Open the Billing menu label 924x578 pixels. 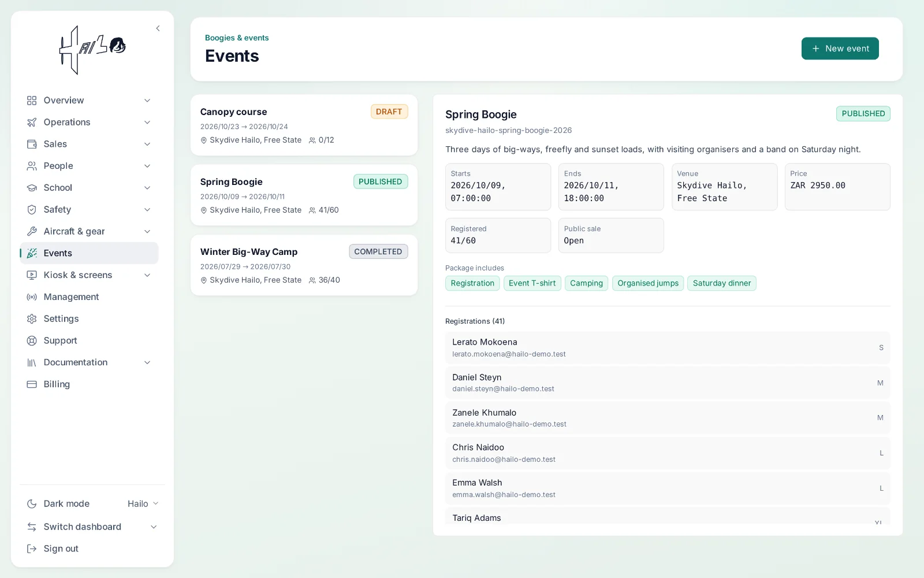(x=57, y=384)
